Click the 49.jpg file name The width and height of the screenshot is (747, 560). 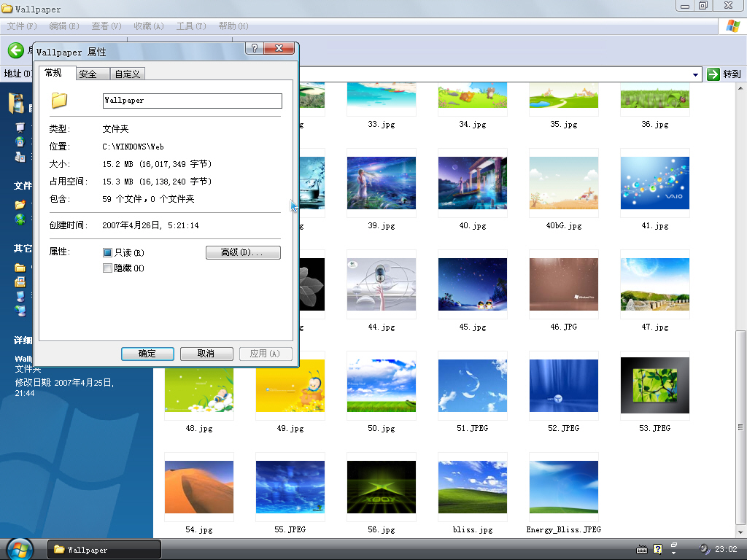[290, 428]
